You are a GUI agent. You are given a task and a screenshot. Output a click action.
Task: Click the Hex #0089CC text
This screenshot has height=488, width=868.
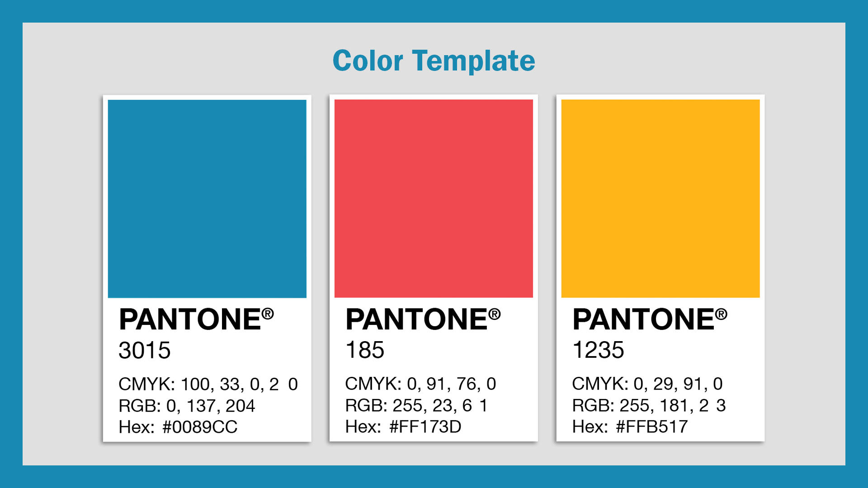point(178,427)
